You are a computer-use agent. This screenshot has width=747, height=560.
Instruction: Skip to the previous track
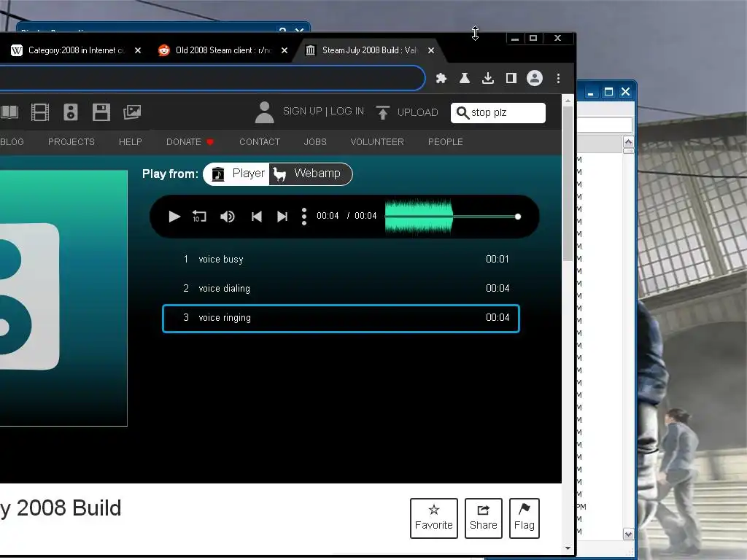256,217
